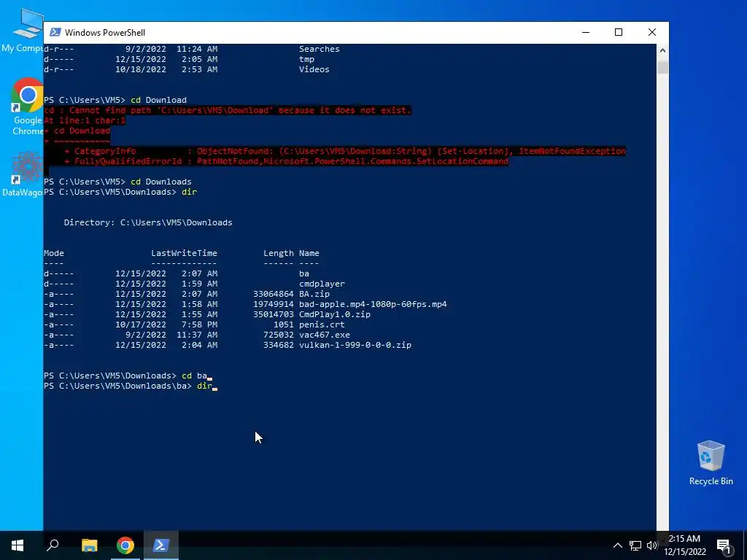Click the Searches folder name
Viewport: 747px width, 560px height.
[320, 49]
